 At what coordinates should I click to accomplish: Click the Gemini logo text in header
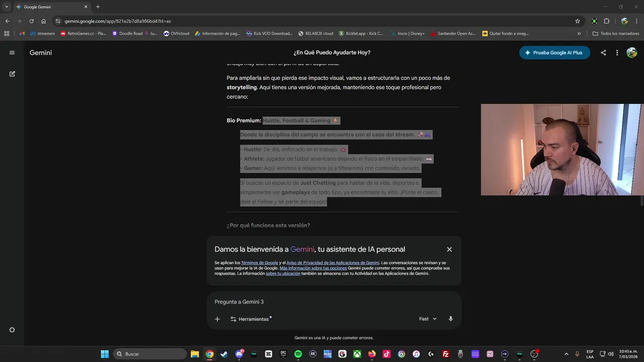tap(41, 53)
